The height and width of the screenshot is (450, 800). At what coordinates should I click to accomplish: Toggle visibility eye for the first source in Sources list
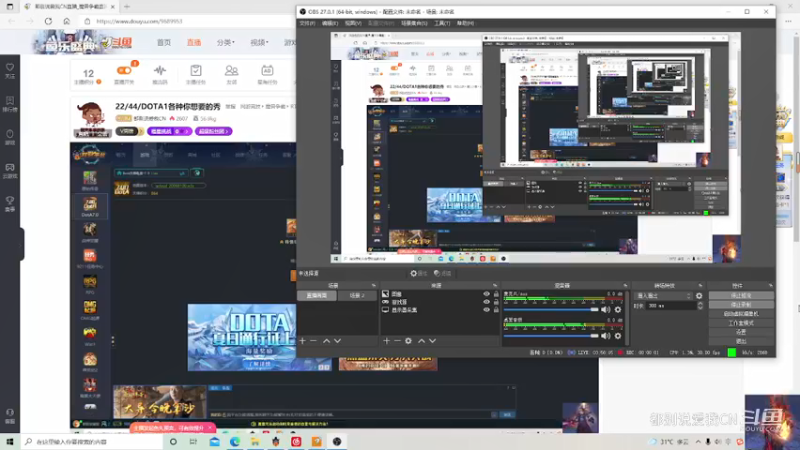[486, 294]
